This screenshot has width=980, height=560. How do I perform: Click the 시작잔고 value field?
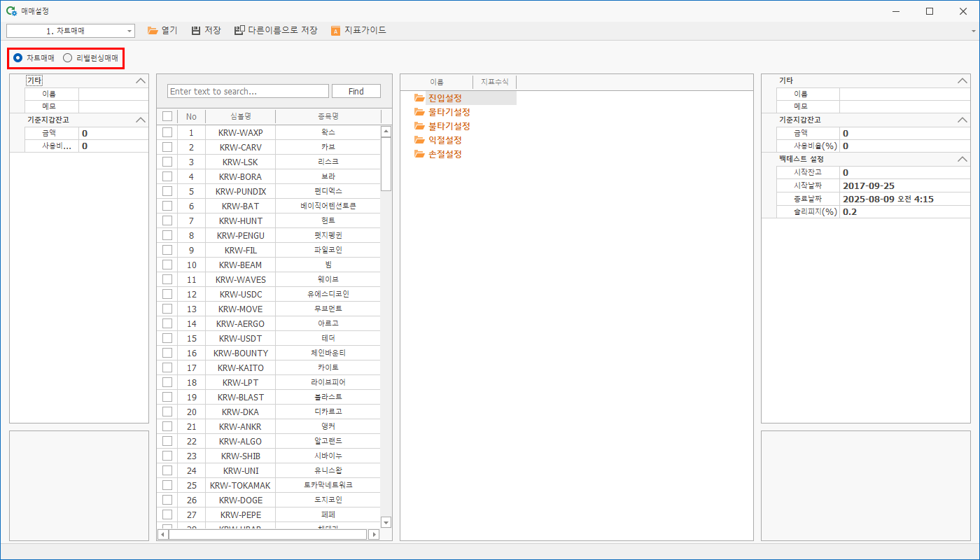coord(904,172)
